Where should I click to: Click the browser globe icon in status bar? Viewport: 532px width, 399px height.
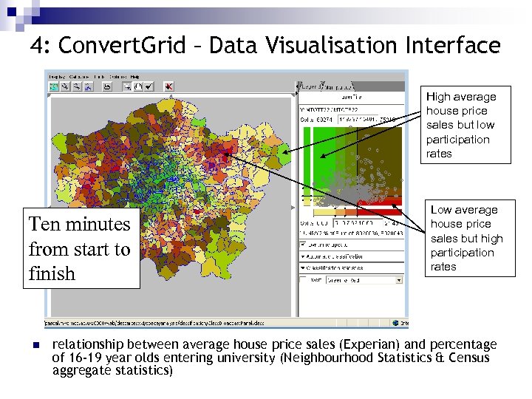coord(395,323)
